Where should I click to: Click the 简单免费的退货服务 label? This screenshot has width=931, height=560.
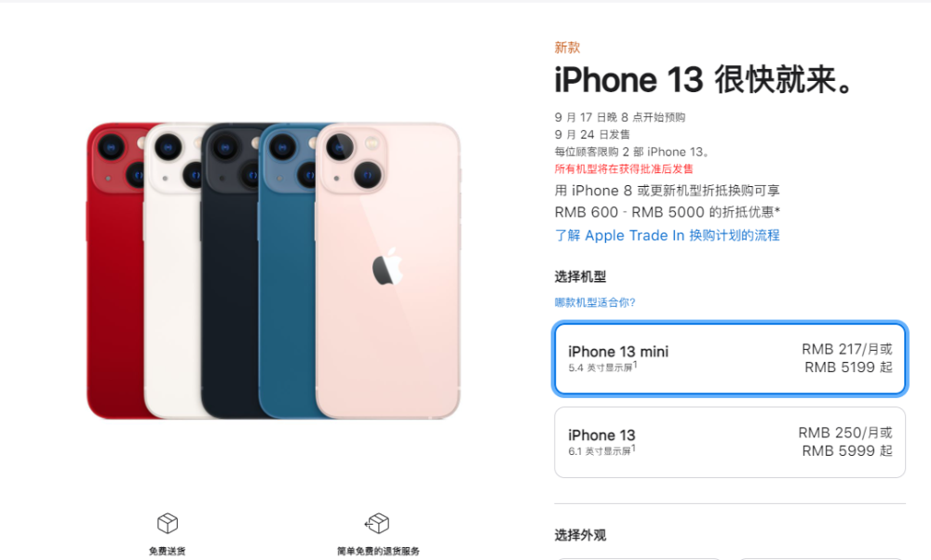378,551
